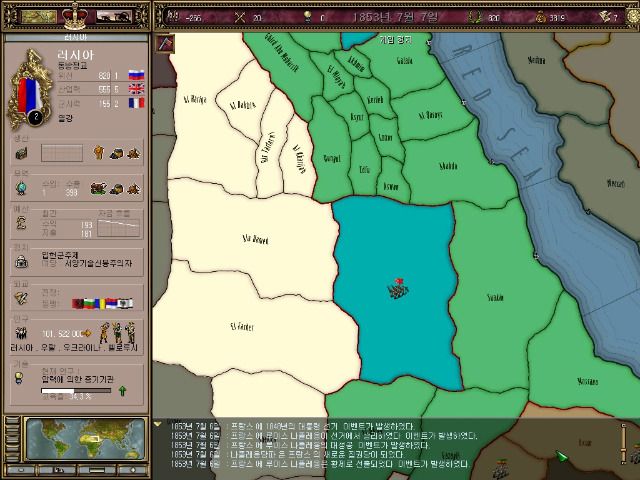Click the 러시아 country name heading
Image resolution: width=640 pixels, height=480 pixels.
pyautogui.click(x=75, y=55)
